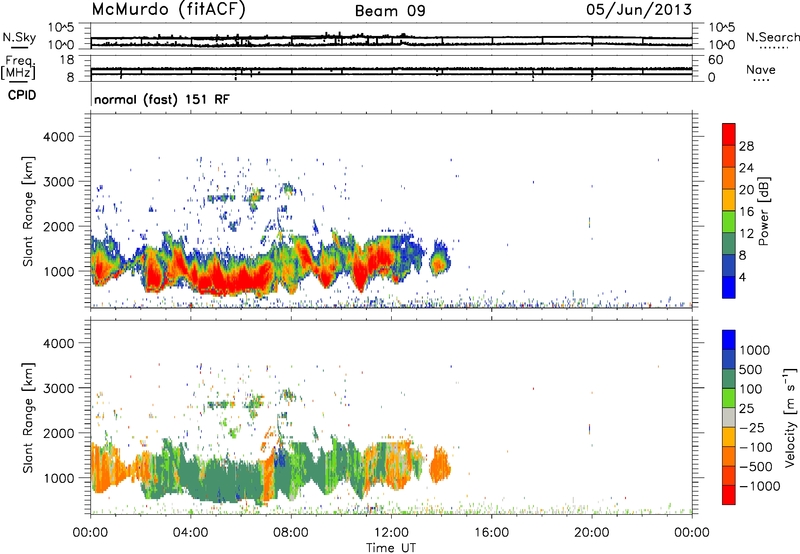Click the 04:00 time tick label
800x554 pixels.
coord(191,533)
